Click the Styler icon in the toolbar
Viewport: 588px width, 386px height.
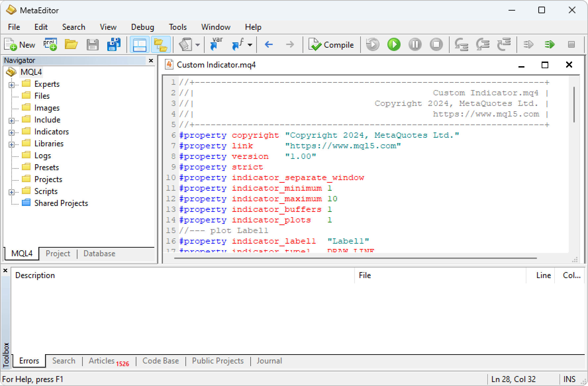[x=185, y=45]
